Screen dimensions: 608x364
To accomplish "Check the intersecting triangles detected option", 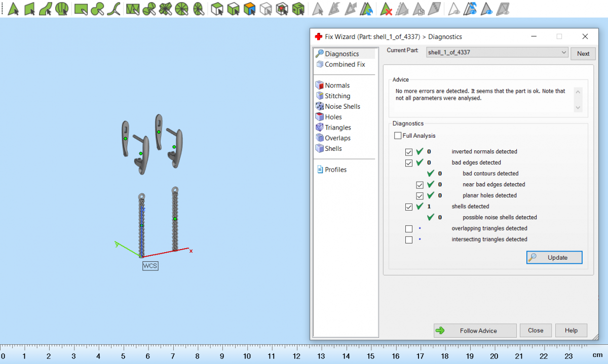I will click(x=409, y=240).
